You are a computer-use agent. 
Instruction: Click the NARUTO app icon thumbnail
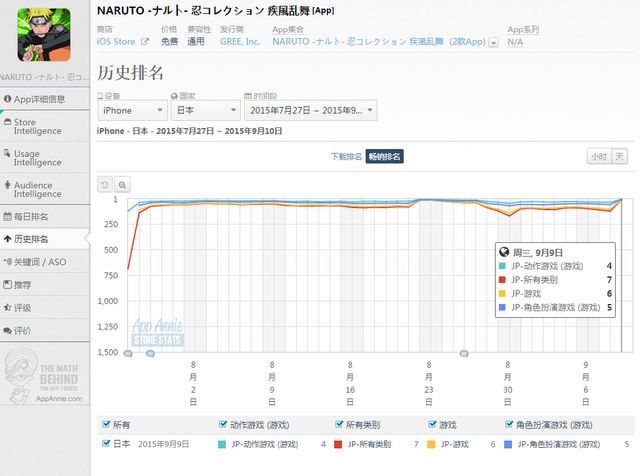(x=45, y=35)
